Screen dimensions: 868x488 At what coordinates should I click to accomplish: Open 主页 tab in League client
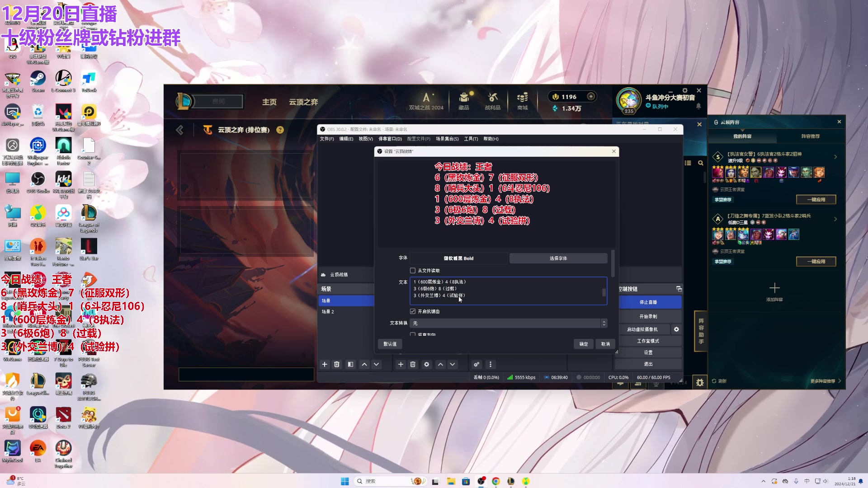click(269, 102)
